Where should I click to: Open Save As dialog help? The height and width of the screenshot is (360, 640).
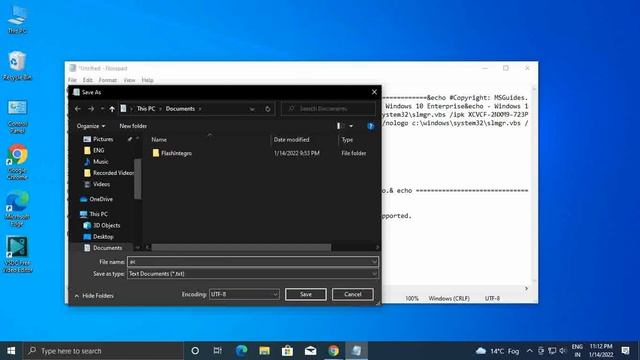pos(371,126)
